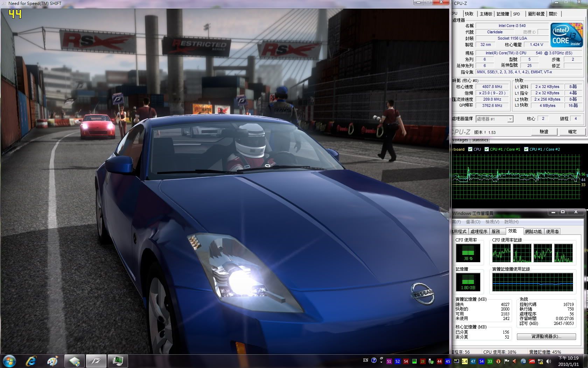The image size is (588, 368).
Task: Click the red 44 temperature tray icon
Action: pyautogui.click(x=439, y=361)
